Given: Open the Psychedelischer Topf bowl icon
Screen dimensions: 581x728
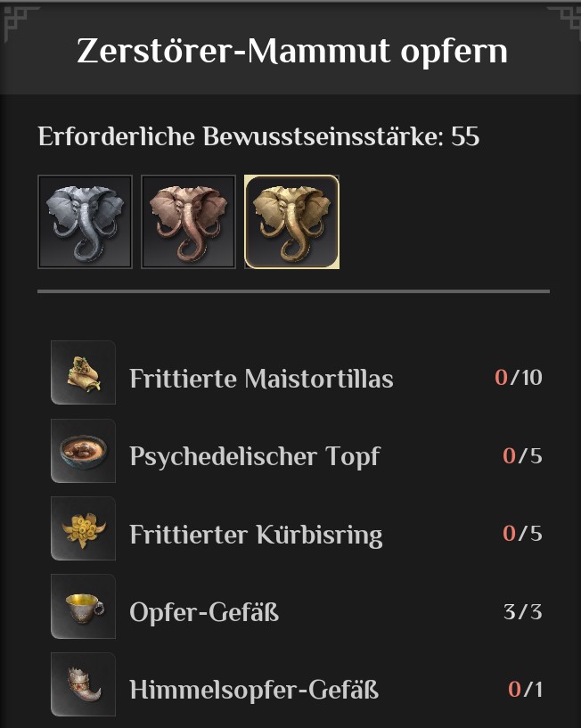Looking at the screenshot, I should (x=83, y=451).
